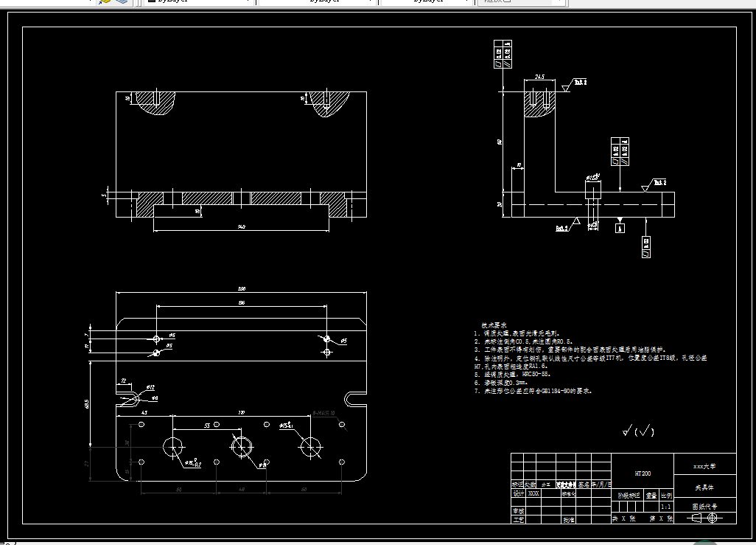Select the xxx大学 title block text
This screenshot has width=756, height=545.
point(704,466)
